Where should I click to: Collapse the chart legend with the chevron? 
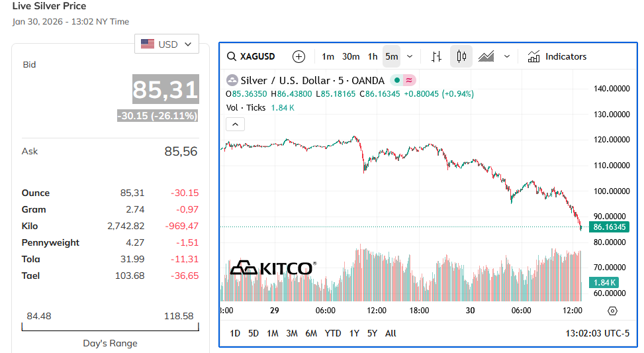click(236, 124)
